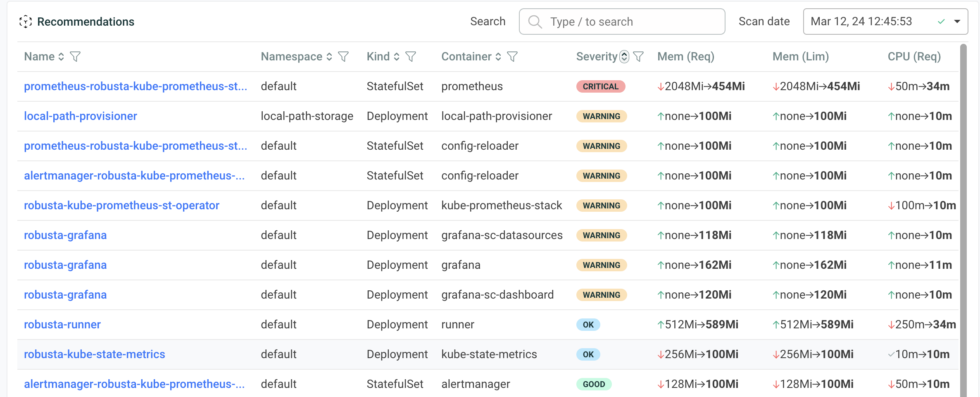
Task: Sort by the Name column arrows
Action: [61, 57]
